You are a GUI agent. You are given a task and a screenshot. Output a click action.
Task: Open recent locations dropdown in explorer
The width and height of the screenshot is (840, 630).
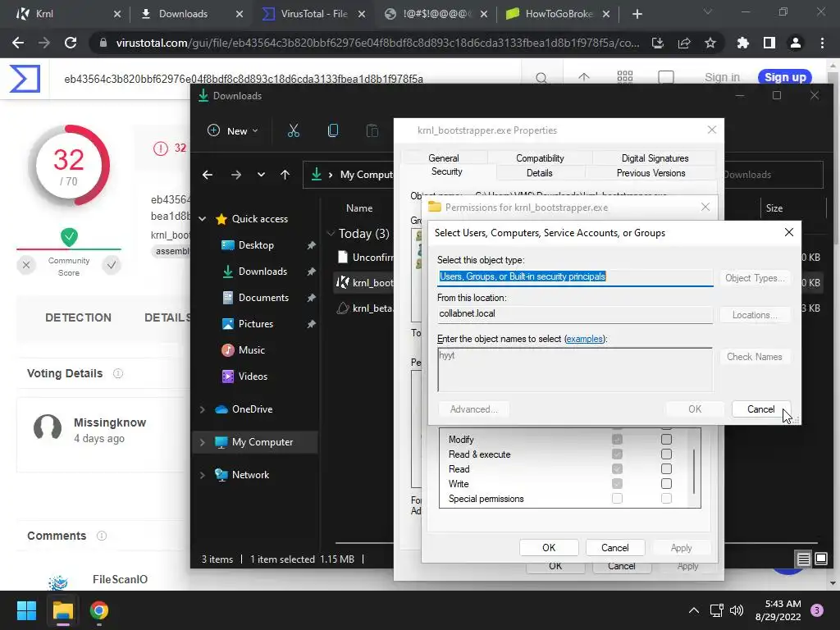click(x=261, y=175)
